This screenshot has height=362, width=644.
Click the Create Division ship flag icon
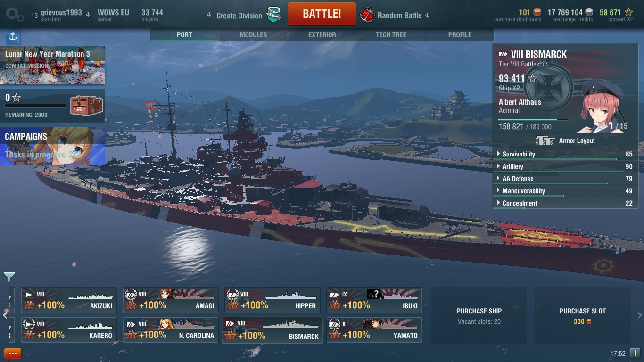[x=273, y=15]
